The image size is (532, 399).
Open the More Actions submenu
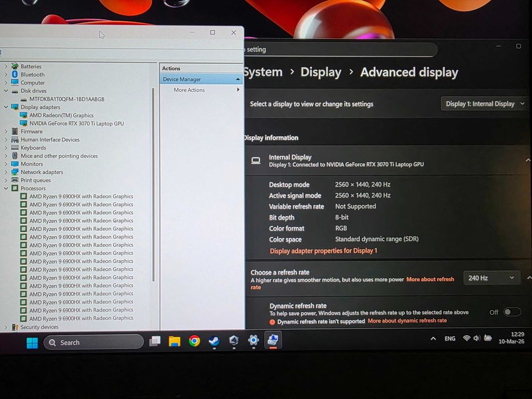[201, 90]
